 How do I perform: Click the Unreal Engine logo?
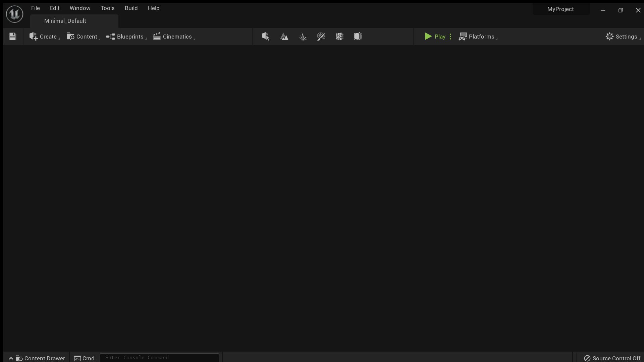coord(14,14)
